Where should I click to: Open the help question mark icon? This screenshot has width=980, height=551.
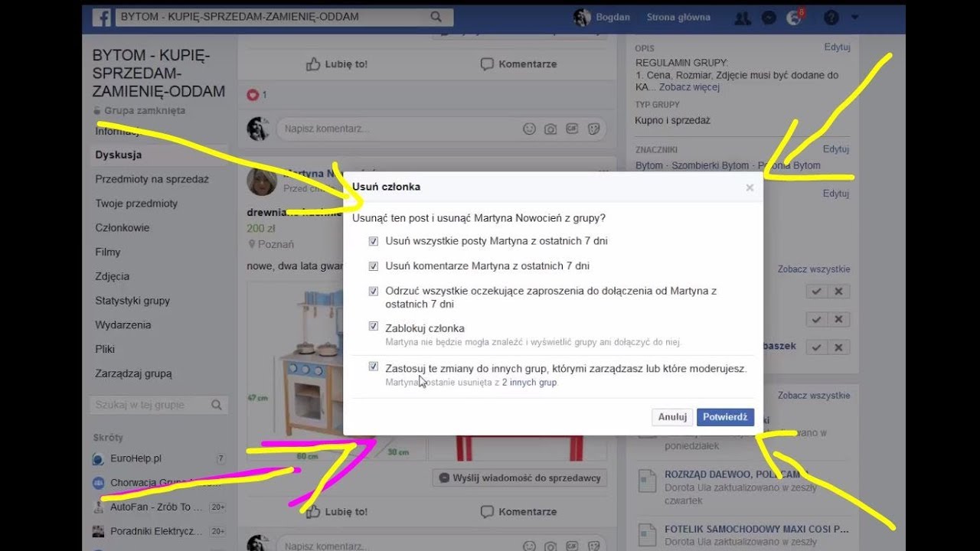point(831,18)
